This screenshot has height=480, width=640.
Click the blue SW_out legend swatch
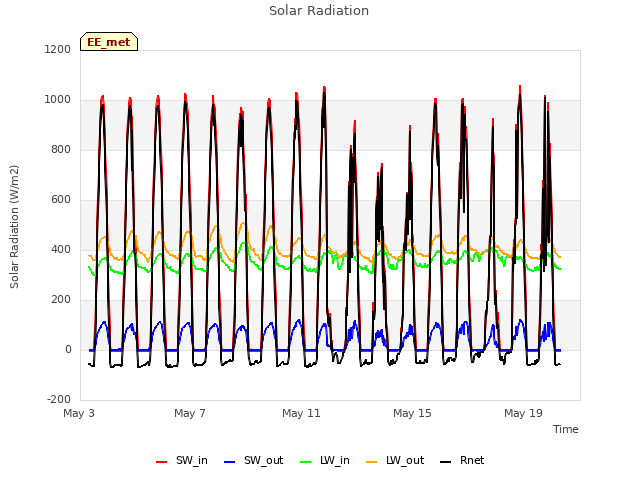point(230,462)
